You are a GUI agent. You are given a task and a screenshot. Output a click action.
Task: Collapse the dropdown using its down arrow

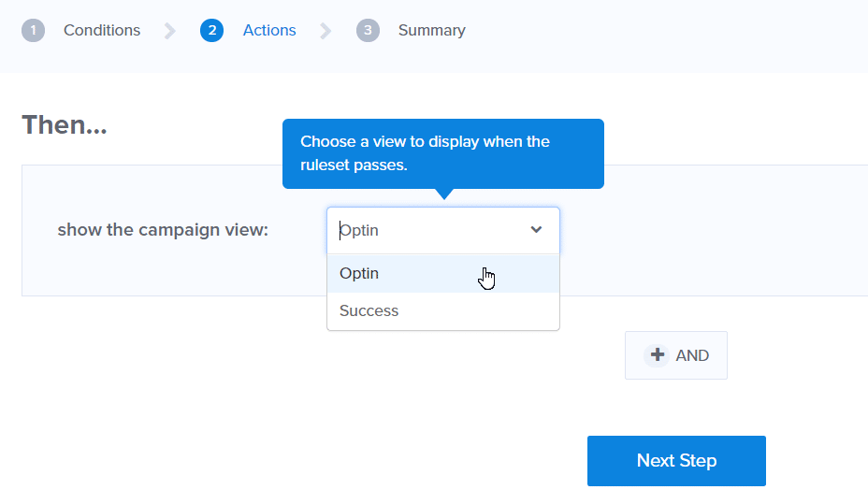536,230
